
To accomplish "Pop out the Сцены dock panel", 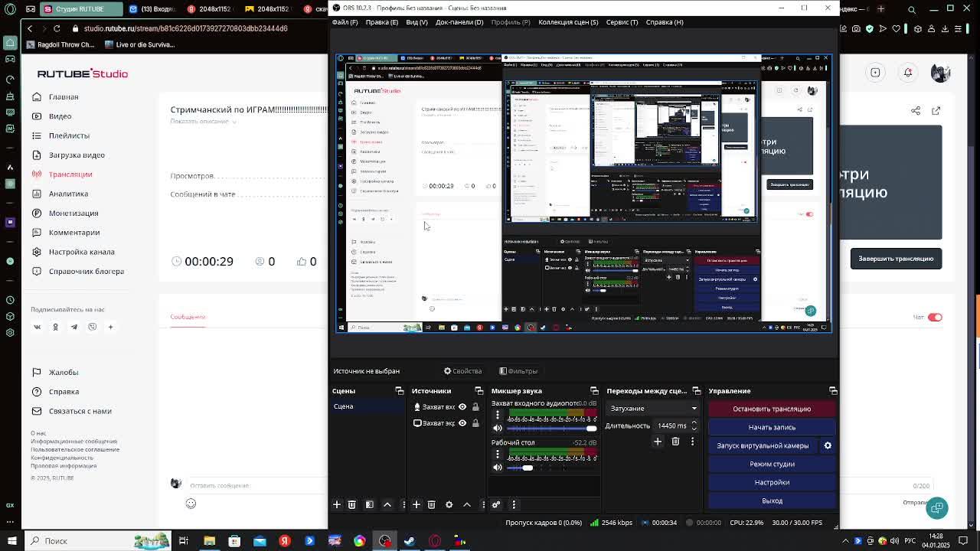I will tap(399, 391).
